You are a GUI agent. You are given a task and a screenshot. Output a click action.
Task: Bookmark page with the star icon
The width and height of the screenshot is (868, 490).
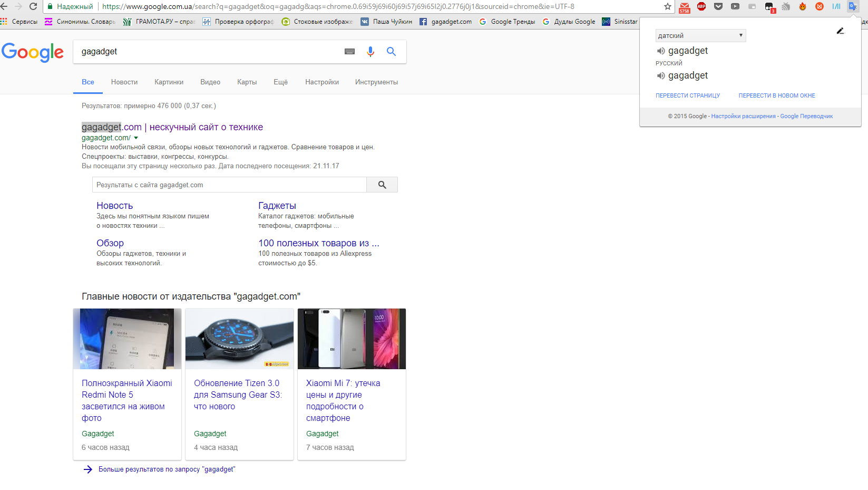click(668, 6)
